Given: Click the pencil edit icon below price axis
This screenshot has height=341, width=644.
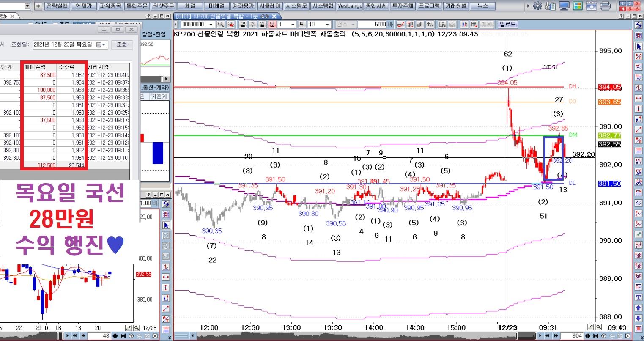Looking at the screenshot, I should [591, 327].
